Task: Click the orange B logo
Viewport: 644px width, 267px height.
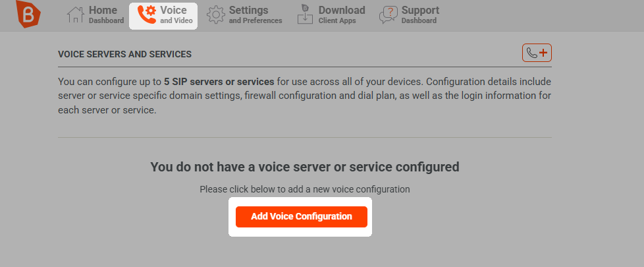Action: [x=28, y=14]
